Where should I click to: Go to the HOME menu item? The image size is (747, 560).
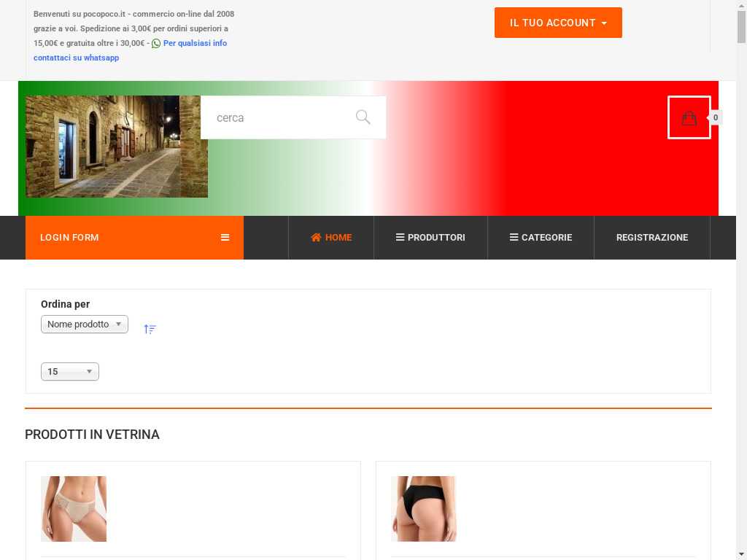pyautogui.click(x=331, y=238)
